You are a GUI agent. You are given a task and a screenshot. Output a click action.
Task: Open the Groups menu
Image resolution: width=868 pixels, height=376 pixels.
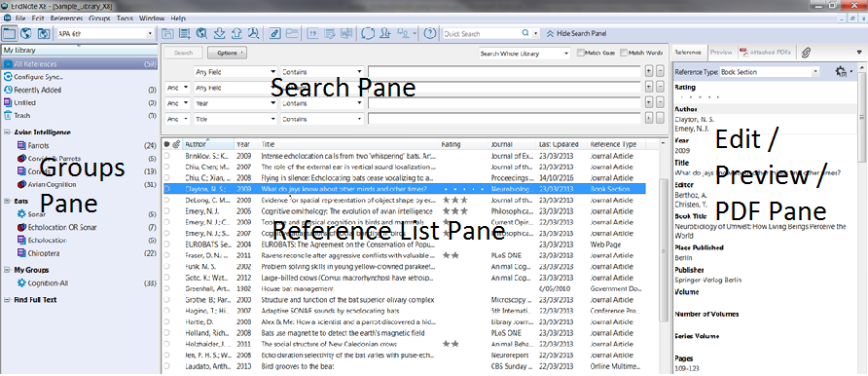[99, 19]
